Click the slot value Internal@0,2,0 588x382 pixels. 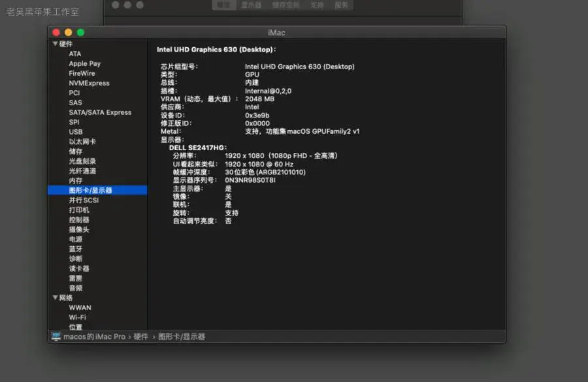tap(268, 91)
